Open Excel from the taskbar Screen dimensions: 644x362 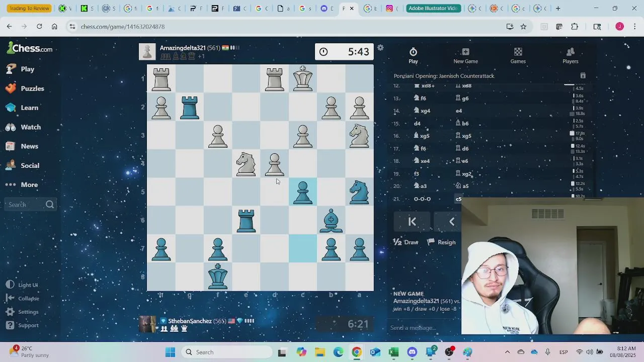pos(393,352)
